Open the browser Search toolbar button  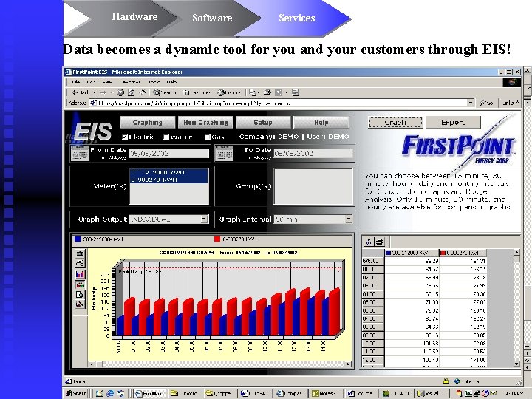pos(164,92)
